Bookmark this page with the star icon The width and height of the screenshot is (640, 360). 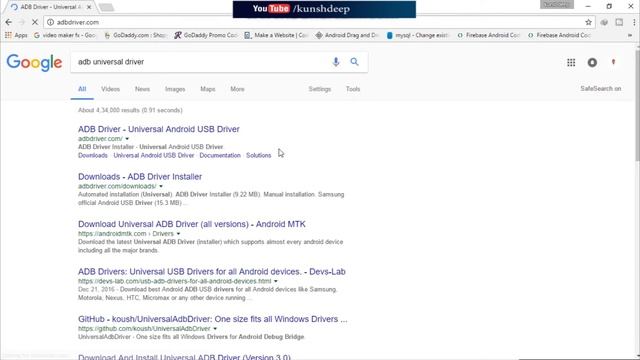[588, 22]
